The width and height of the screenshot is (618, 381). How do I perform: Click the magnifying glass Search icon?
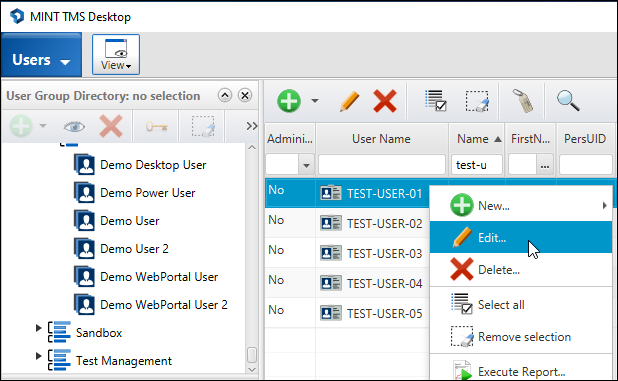(568, 101)
